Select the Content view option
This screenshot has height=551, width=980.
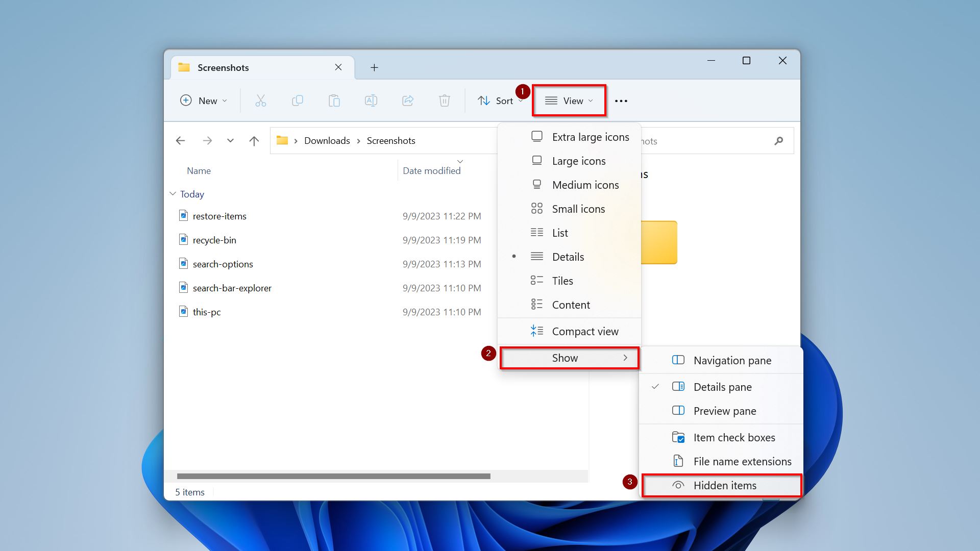571,304
